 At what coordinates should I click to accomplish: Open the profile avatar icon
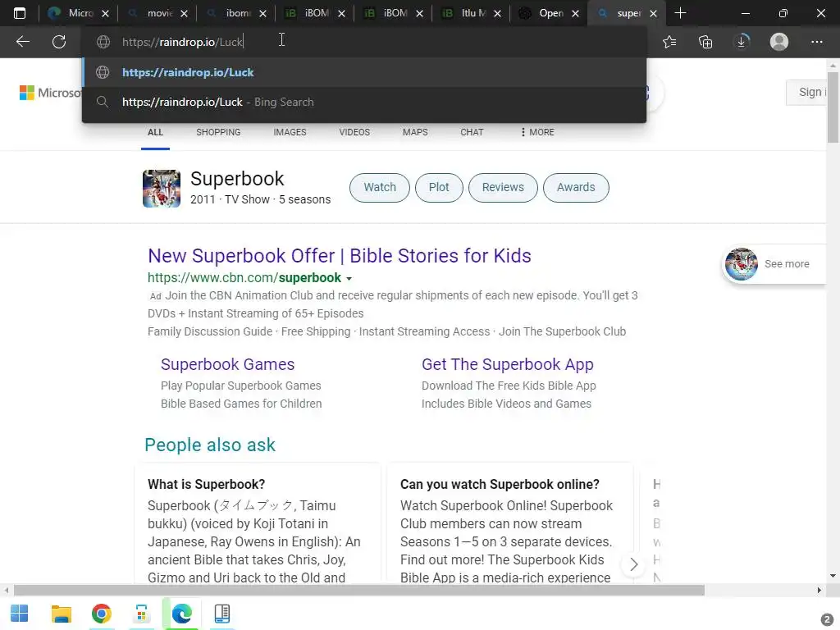(x=779, y=42)
